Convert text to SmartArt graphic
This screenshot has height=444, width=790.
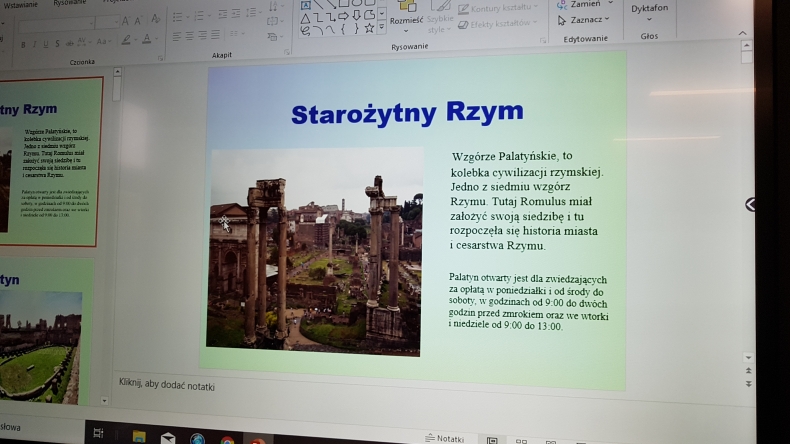[274, 37]
